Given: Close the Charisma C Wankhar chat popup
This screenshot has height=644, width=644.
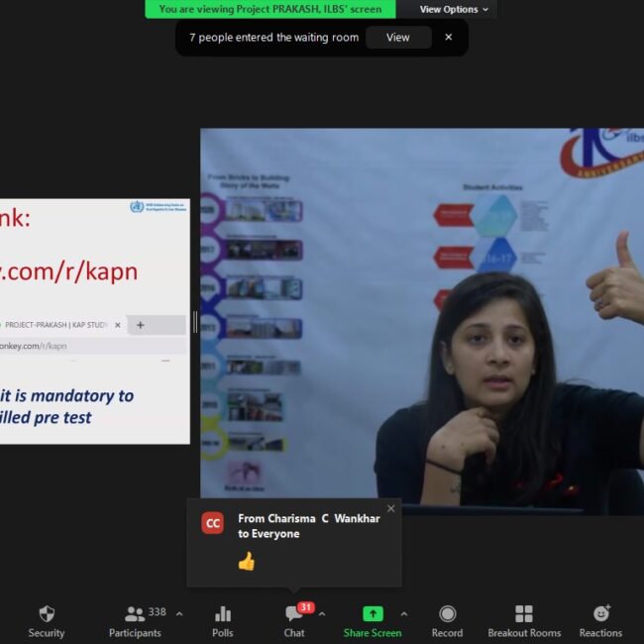Looking at the screenshot, I should click(390, 508).
